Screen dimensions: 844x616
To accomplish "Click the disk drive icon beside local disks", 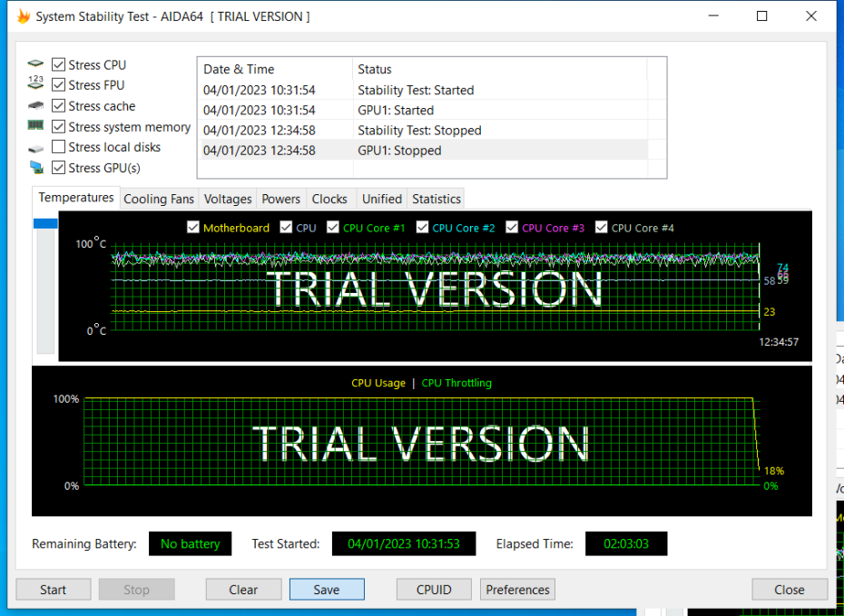I will coord(35,148).
